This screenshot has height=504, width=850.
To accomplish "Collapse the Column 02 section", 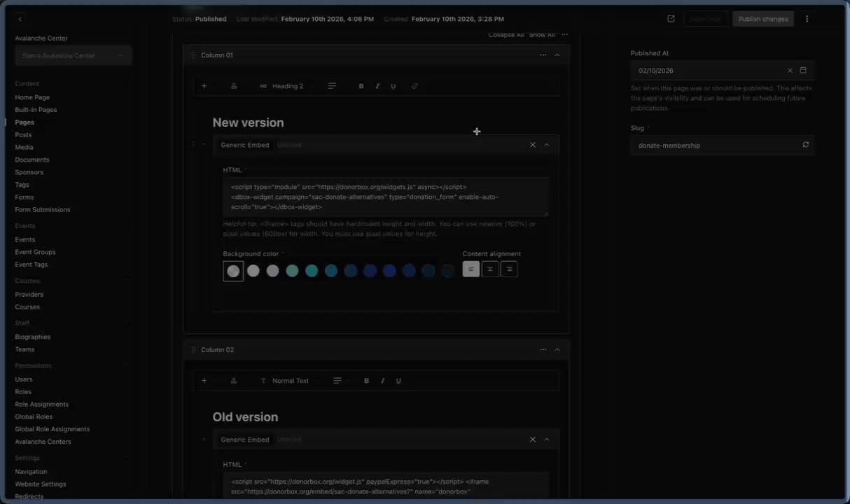I will point(557,349).
